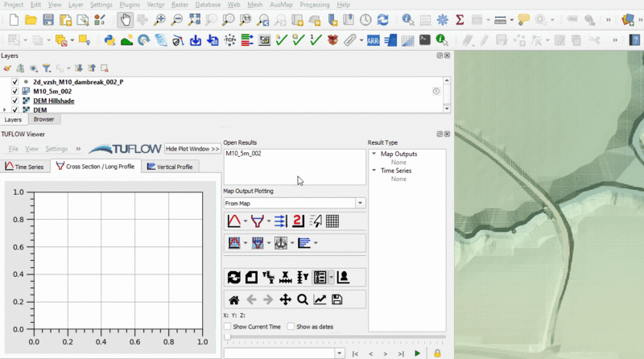Click the time slider track
This screenshot has height=359, width=644.
click(x=334, y=337)
